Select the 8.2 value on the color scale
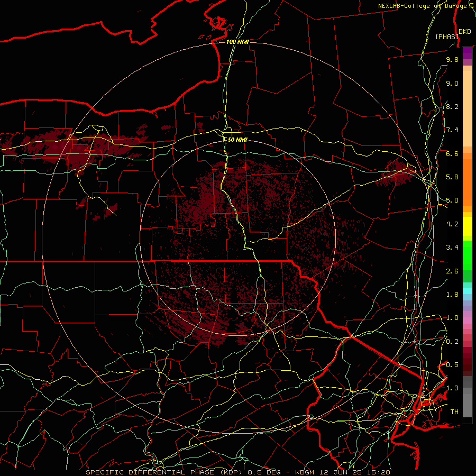The height and width of the screenshot is (476, 476). tap(452, 106)
